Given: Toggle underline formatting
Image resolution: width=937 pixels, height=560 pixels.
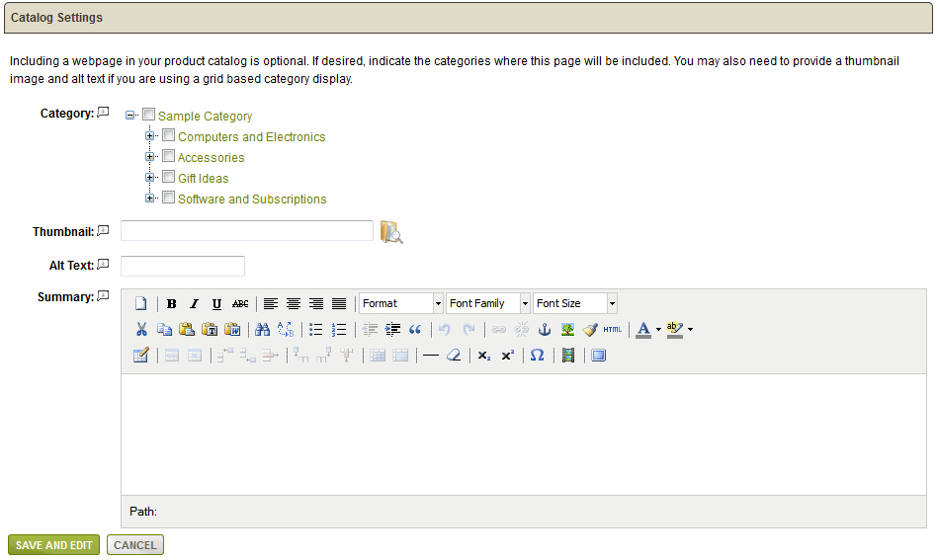Looking at the screenshot, I should point(216,304).
